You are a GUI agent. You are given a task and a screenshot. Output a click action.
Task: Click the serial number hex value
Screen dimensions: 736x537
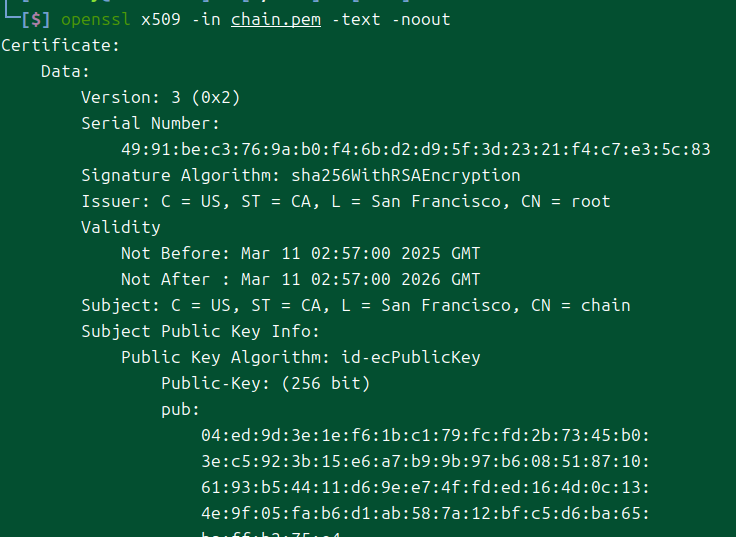pyautogui.click(x=416, y=150)
